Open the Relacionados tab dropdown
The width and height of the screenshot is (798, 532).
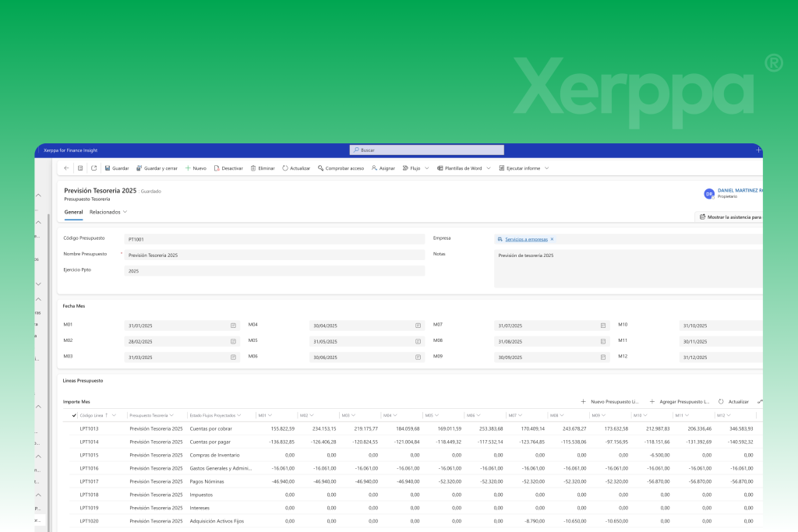pyautogui.click(x=108, y=212)
